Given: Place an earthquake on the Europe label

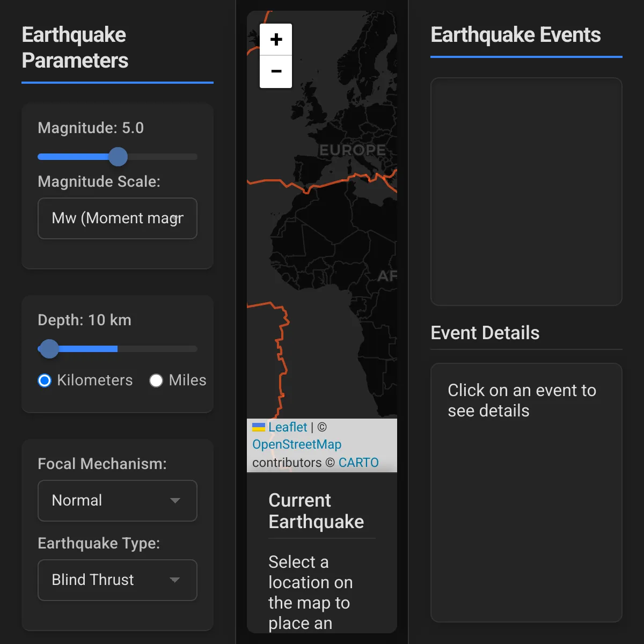Looking at the screenshot, I should coord(353,150).
